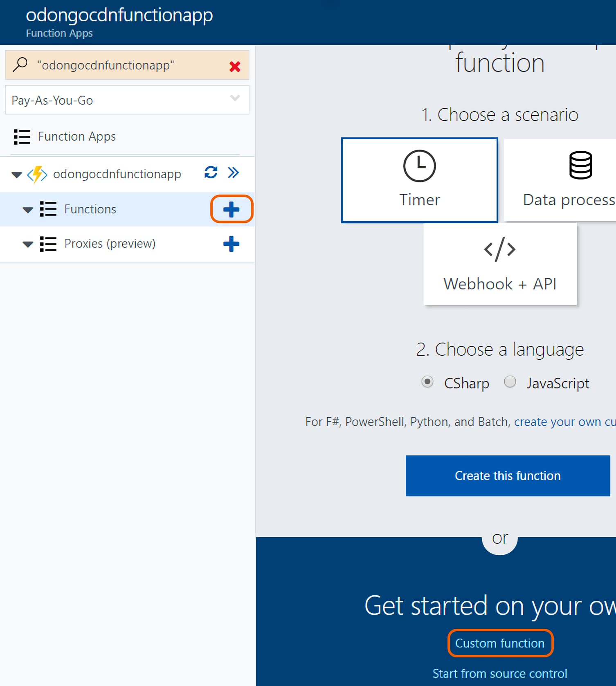
Task: Click the database cylinder icon
Action: pos(580,165)
